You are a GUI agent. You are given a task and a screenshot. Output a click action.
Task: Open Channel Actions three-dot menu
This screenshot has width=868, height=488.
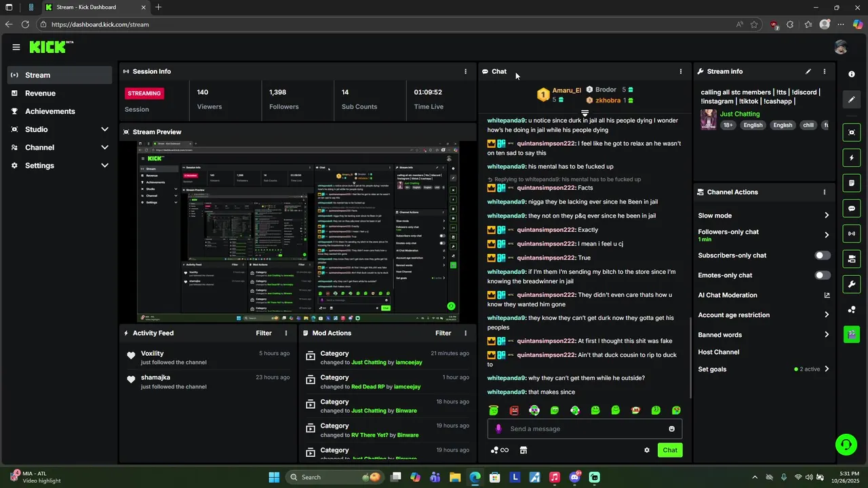[x=825, y=192]
